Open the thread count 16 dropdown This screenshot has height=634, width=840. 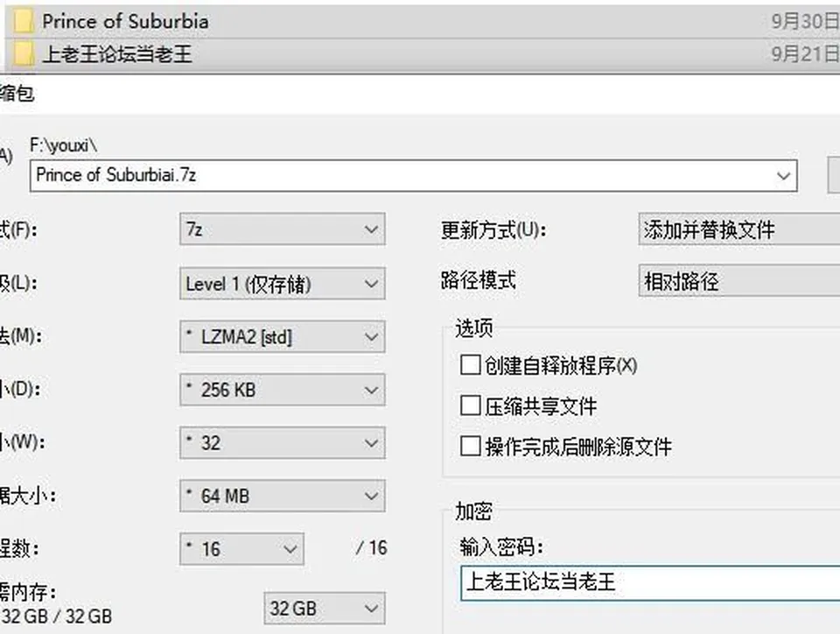[x=241, y=549]
